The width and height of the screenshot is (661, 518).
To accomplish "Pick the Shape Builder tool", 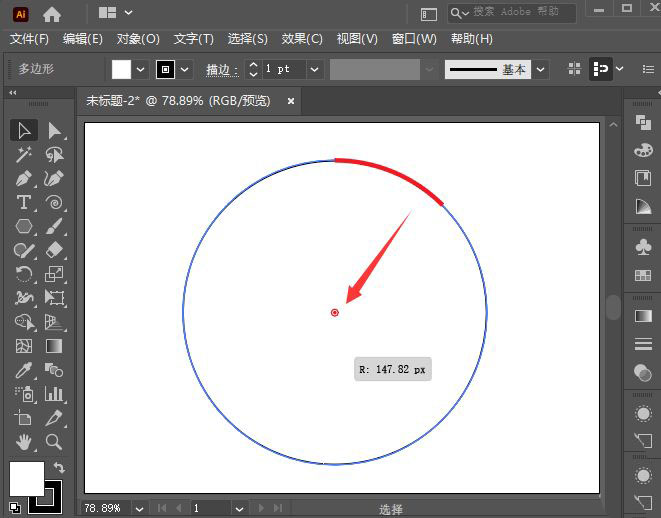I will click(24, 322).
